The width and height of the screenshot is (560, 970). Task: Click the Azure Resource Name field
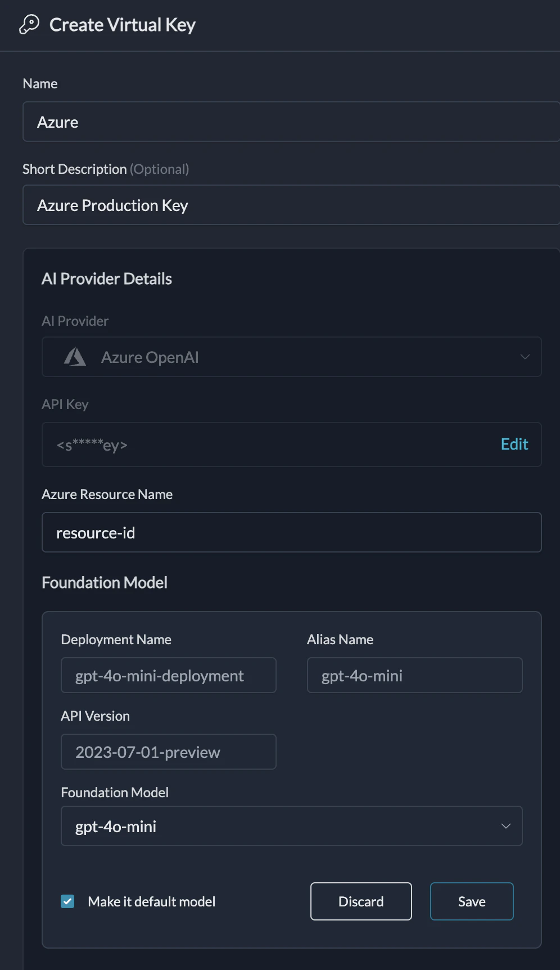click(291, 532)
